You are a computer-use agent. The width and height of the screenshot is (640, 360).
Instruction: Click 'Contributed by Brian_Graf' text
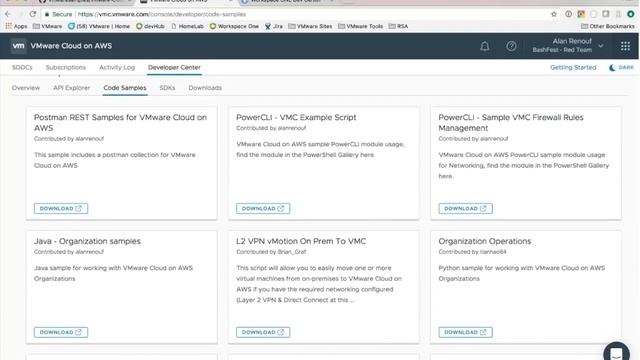pos(271,252)
